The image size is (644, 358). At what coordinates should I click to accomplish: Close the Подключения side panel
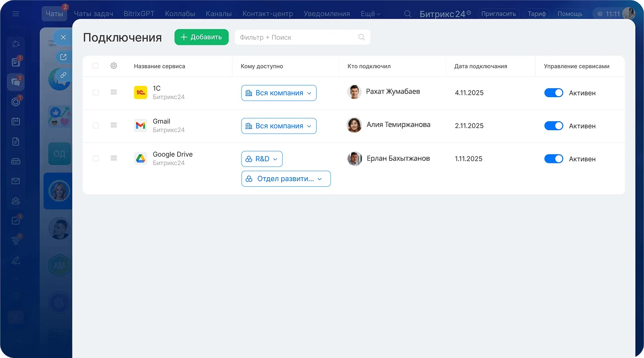tap(63, 37)
